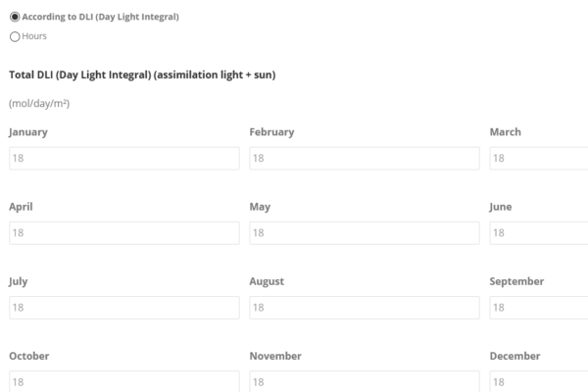The height and width of the screenshot is (392, 588).
Task: Click the March DLI input field
Action: click(x=539, y=159)
